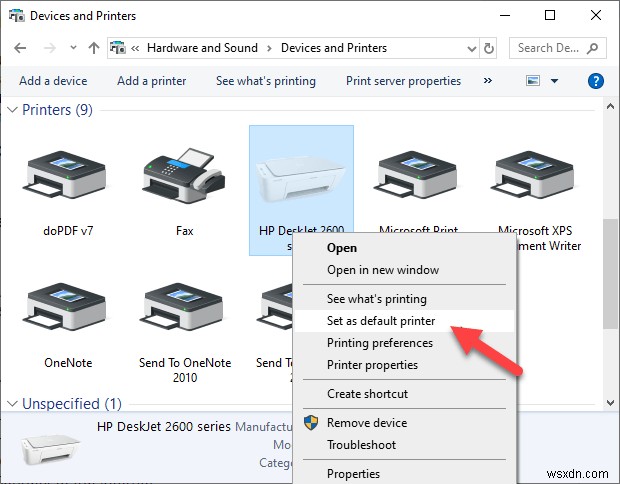Select the HP DeskJet 2600 printer icon
The height and width of the screenshot is (484, 620).
[301, 179]
